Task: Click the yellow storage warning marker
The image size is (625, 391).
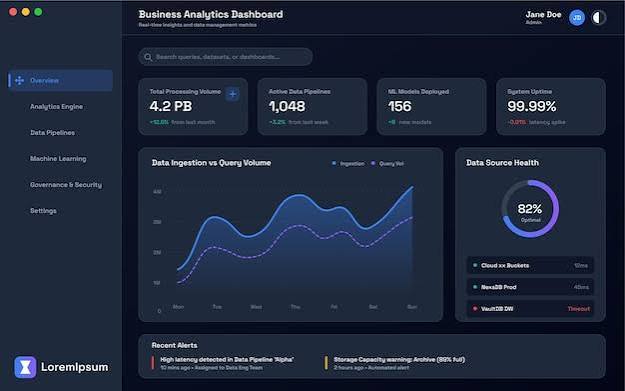Action: click(x=326, y=363)
